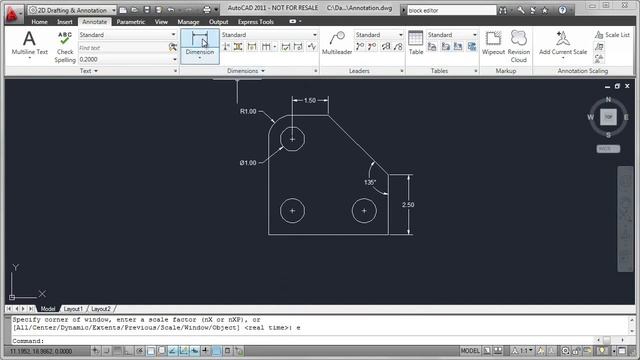Click the Plot printer icon
This screenshot has height=360, width=640.
[207, 10]
